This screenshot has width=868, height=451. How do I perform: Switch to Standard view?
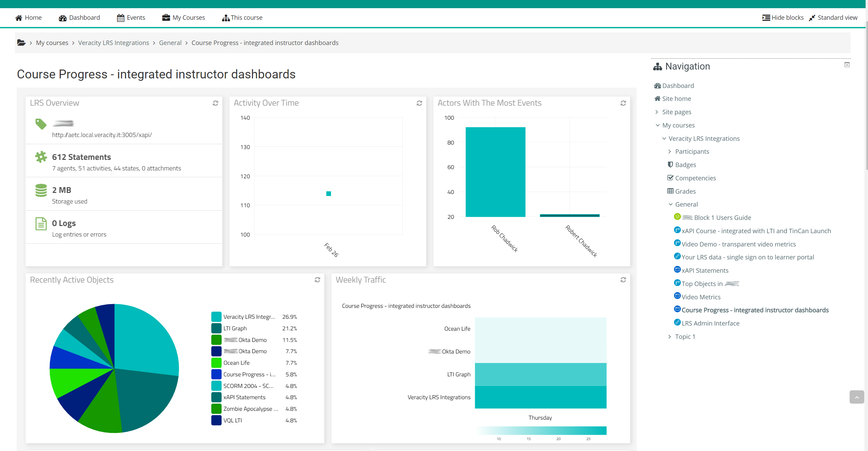click(833, 18)
